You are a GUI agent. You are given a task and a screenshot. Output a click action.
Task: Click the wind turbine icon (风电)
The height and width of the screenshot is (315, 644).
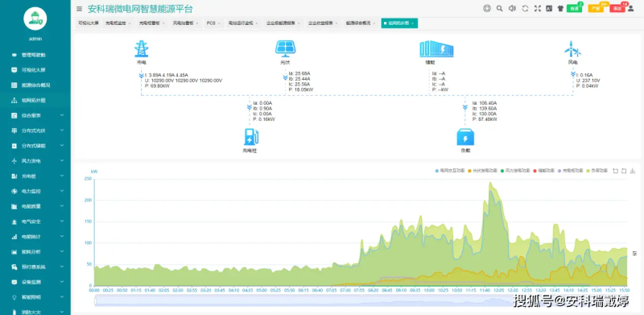coord(572,49)
